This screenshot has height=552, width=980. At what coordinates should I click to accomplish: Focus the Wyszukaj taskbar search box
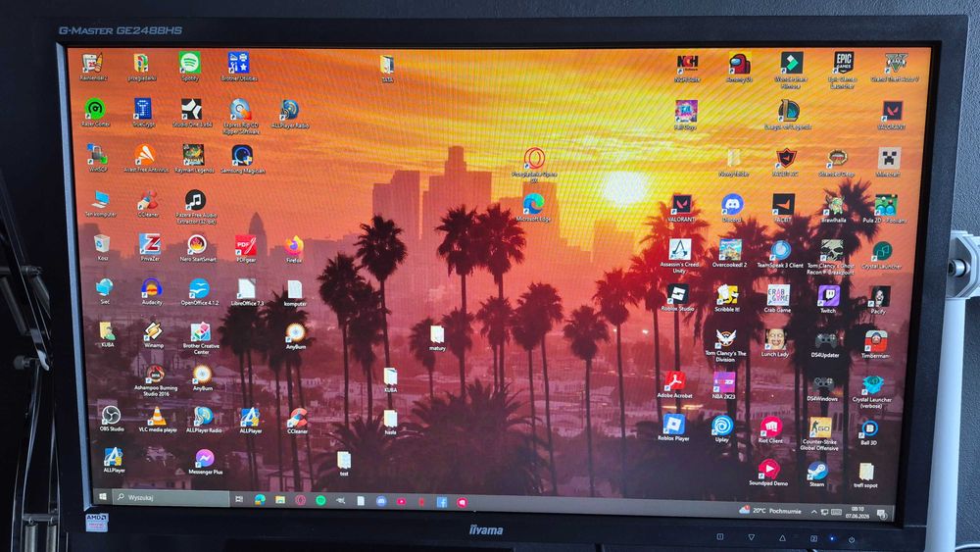point(170,498)
